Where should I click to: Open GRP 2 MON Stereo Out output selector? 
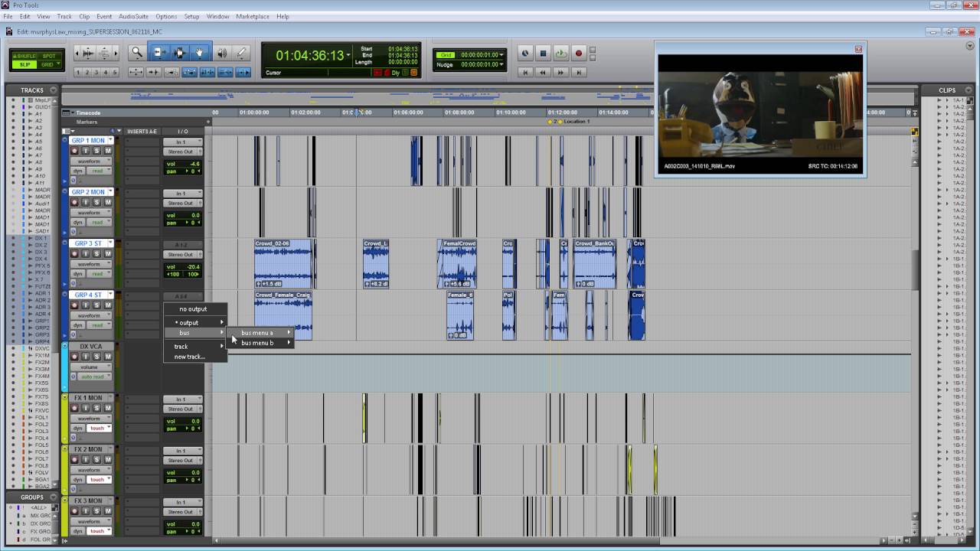click(x=183, y=203)
